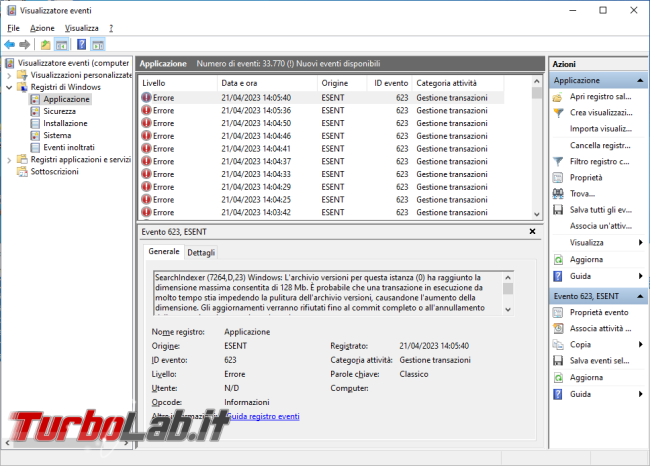Open the File menu
Viewport: 650px width, 466px height.
13,28
